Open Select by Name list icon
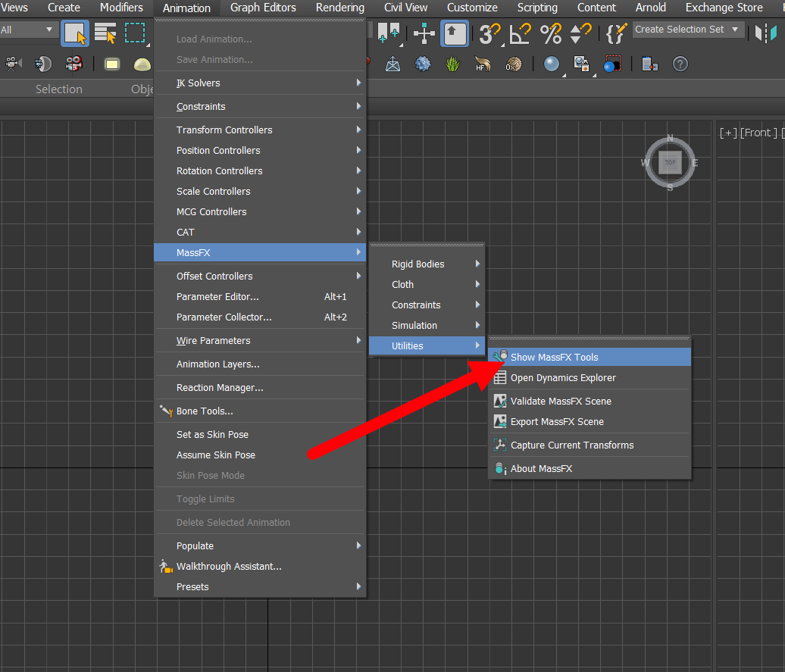 tap(105, 33)
